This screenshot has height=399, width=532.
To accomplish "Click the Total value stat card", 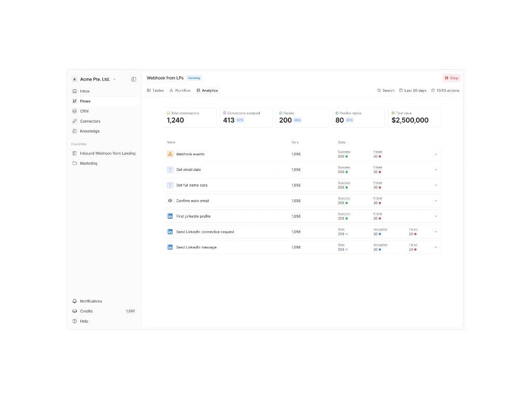I will 414,117.
